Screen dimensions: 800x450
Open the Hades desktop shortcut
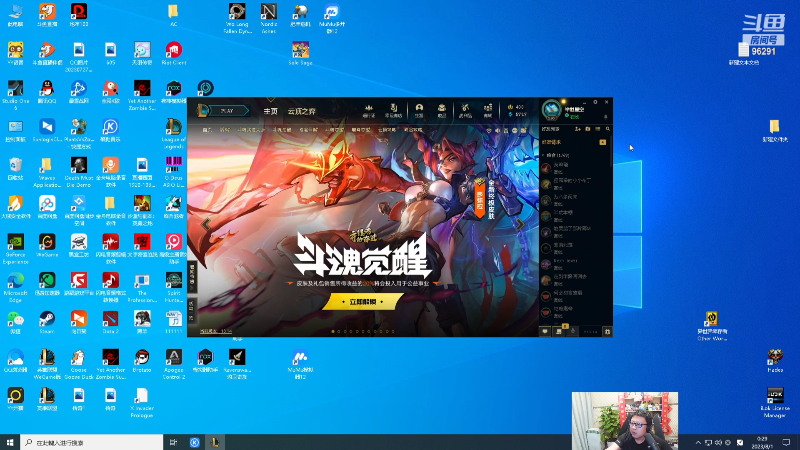click(x=774, y=361)
